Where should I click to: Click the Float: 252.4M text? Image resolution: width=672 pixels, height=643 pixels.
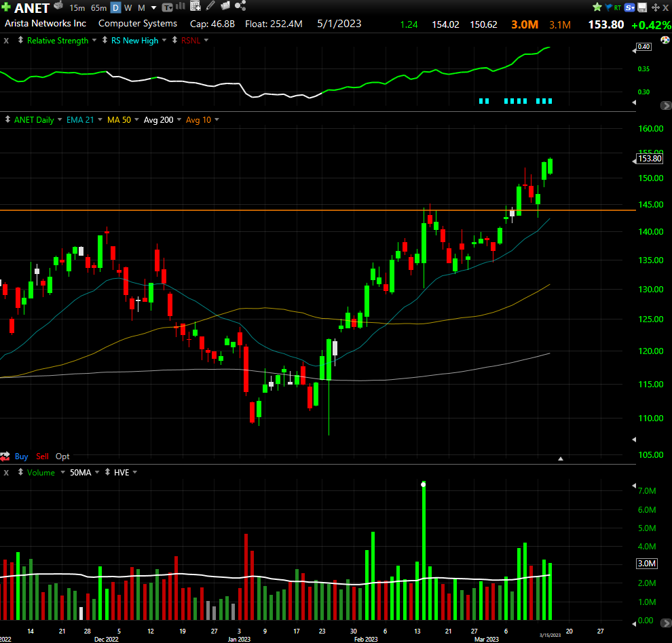coord(274,24)
